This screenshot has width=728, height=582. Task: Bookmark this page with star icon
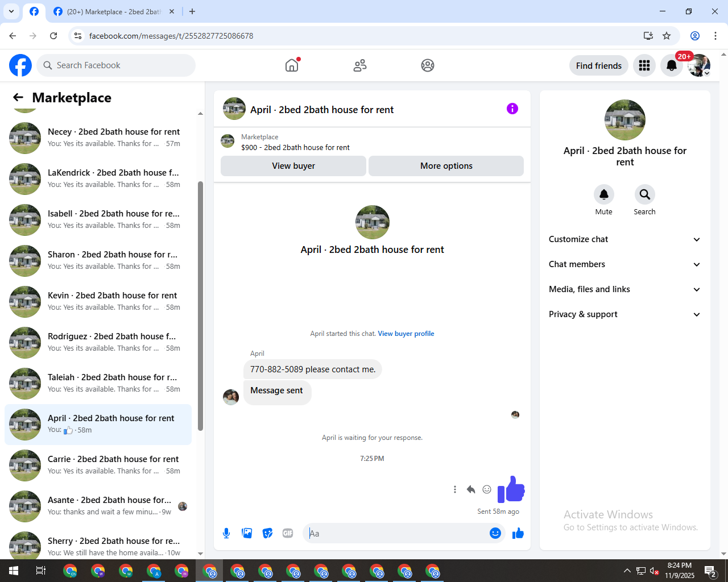667,36
